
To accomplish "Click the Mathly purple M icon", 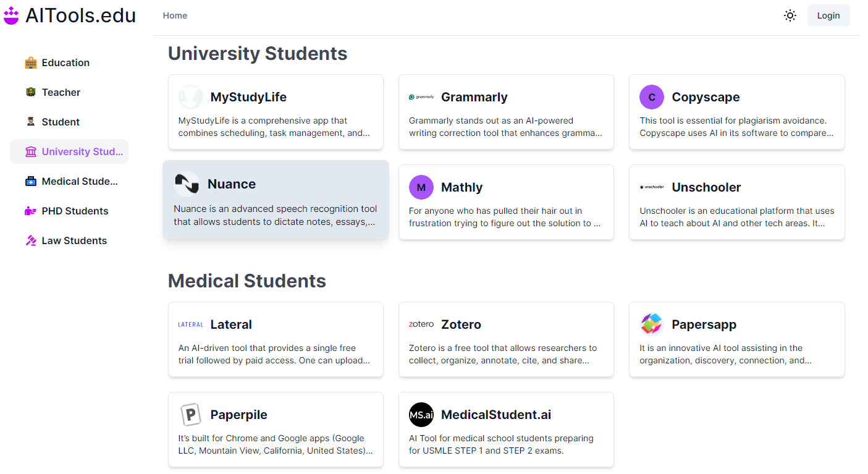I will 421,187.
